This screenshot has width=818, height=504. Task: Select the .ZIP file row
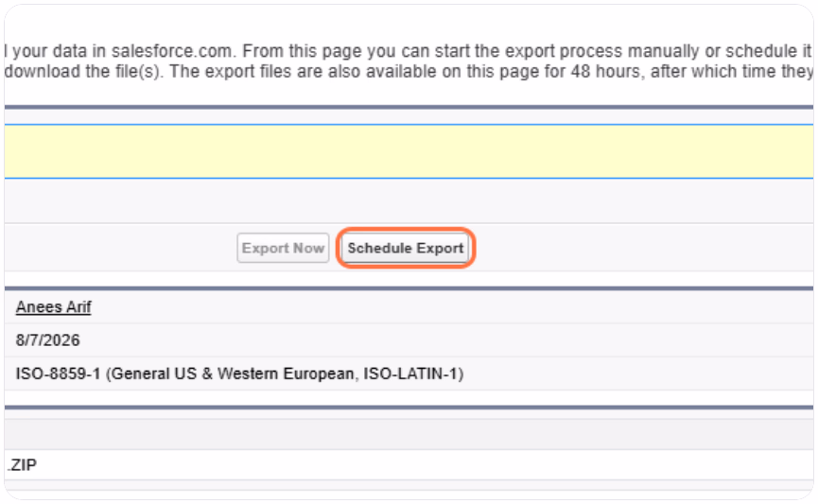(409, 465)
